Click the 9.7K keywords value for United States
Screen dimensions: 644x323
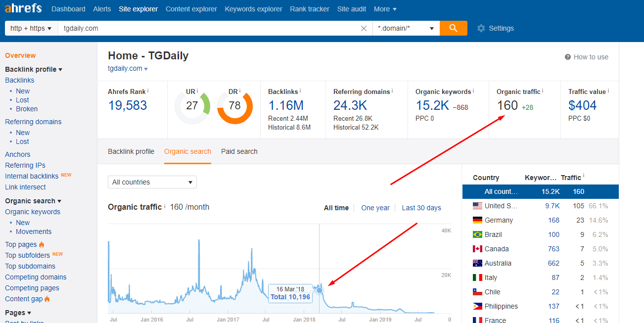point(552,206)
